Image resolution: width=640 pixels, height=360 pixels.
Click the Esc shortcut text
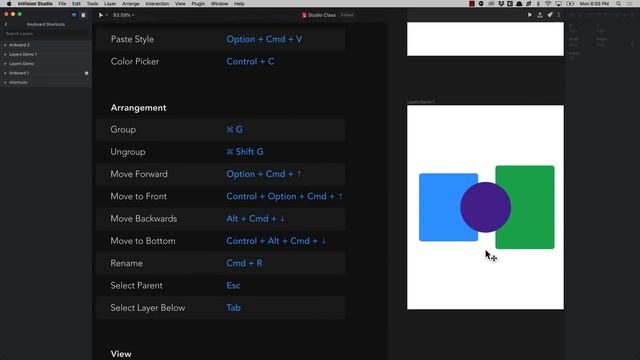click(x=233, y=286)
